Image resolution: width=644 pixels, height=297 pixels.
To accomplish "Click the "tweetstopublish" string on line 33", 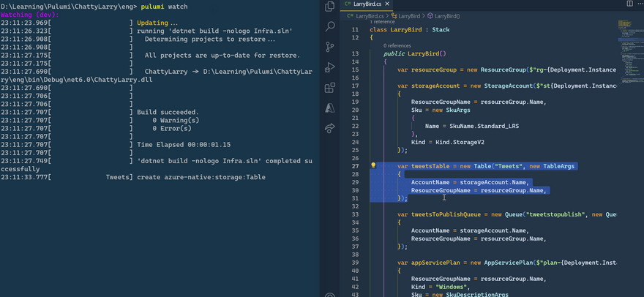I will (x=555, y=214).
